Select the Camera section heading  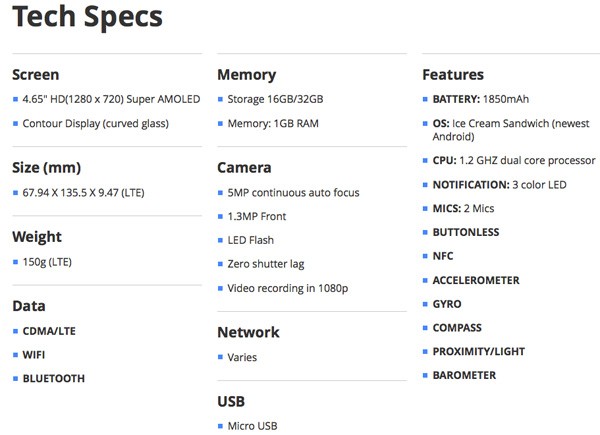click(x=244, y=168)
